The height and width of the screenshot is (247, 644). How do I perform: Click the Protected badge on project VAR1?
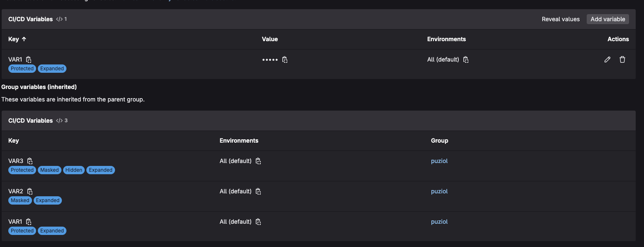[x=22, y=69]
